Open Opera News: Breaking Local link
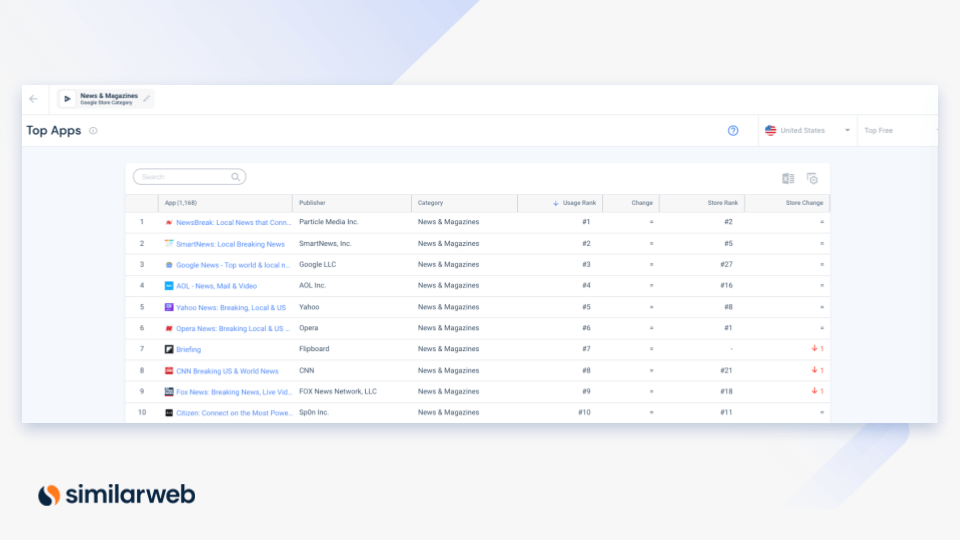The width and height of the screenshot is (960, 540). [233, 328]
